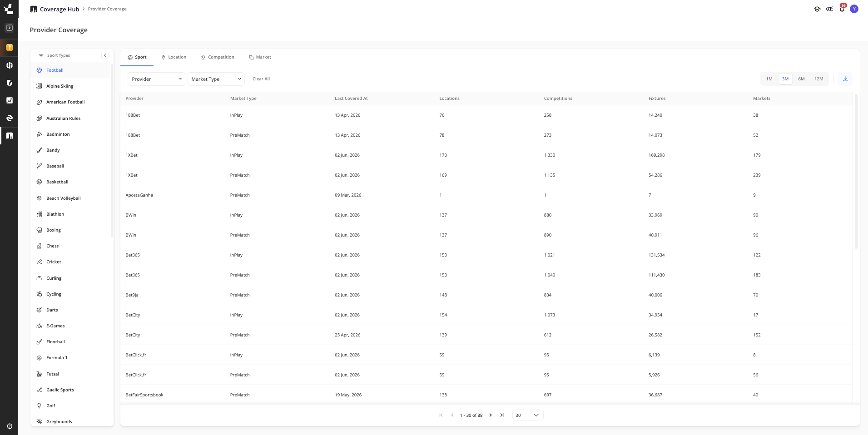This screenshot has width=868, height=435.
Task: Sort by the Last Covered At header
Action: pos(351,99)
